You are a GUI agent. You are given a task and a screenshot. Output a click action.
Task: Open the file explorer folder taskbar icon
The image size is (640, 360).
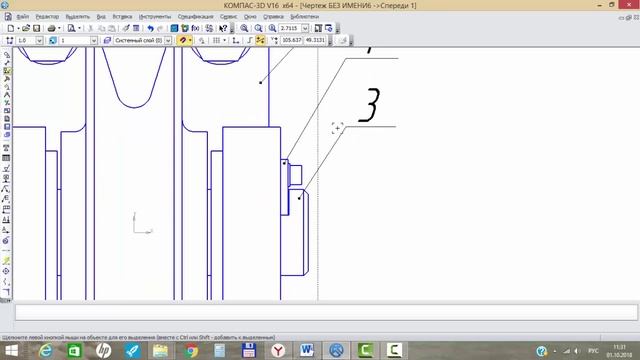tap(161, 351)
